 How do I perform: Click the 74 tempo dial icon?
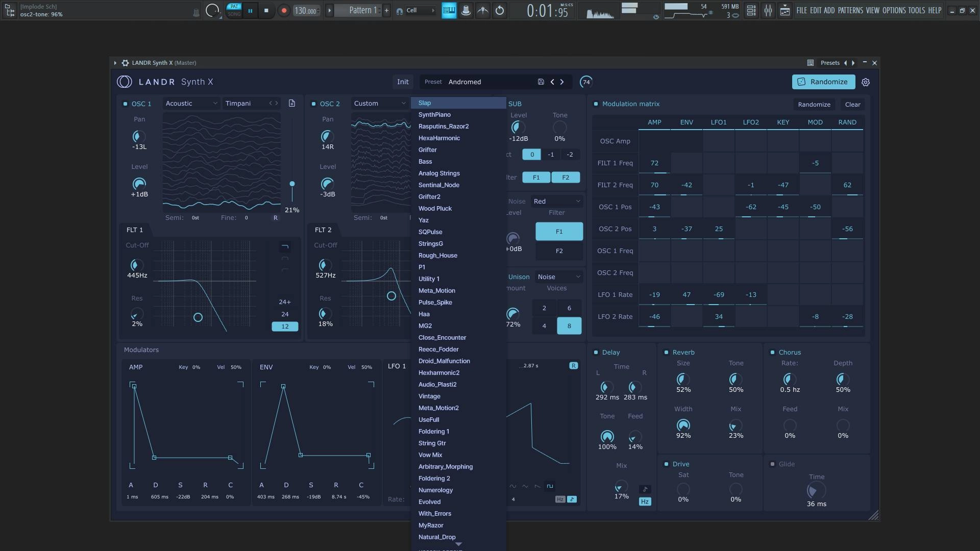point(586,82)
